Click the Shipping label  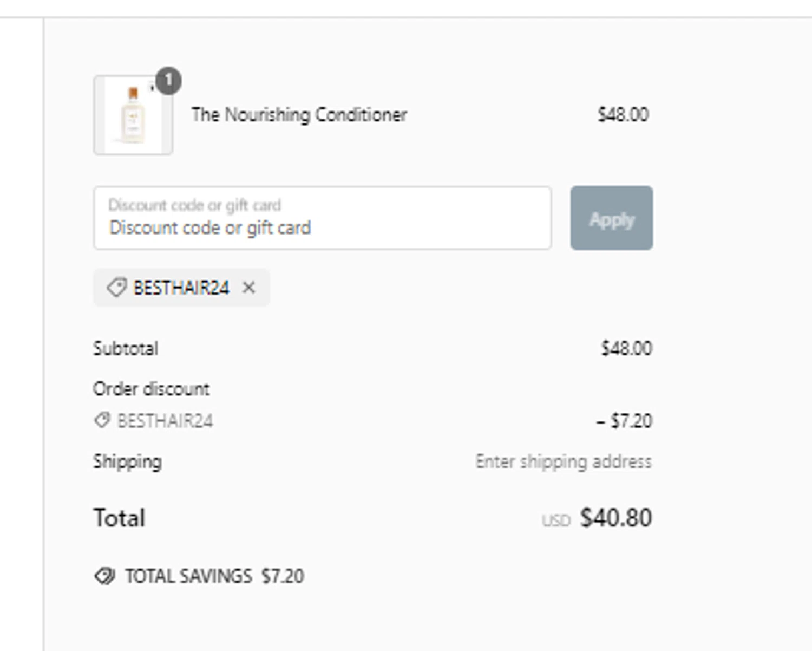pyautogui.click(x=127, y=461)
